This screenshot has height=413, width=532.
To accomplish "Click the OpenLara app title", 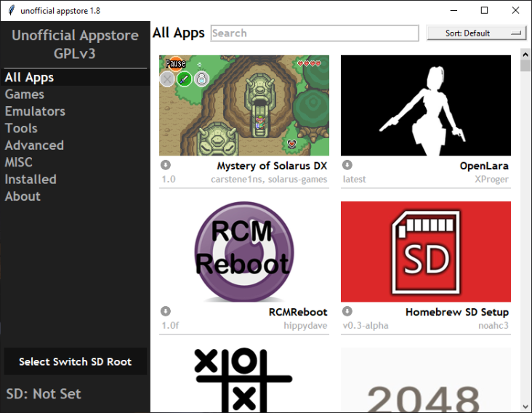I will tap(484, 166).
